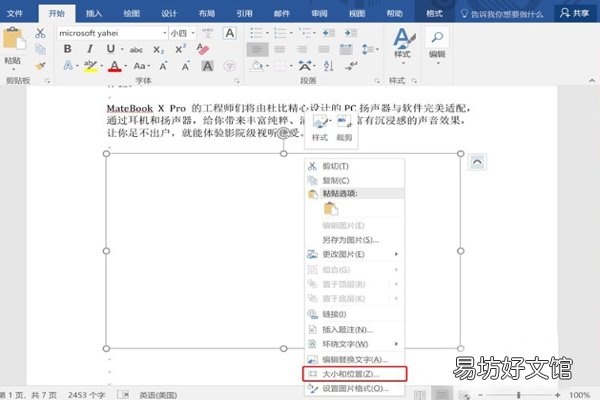Choose Cut (剪切) in the context menu
The width and height of the screenshot is (600, 400).
354,166
